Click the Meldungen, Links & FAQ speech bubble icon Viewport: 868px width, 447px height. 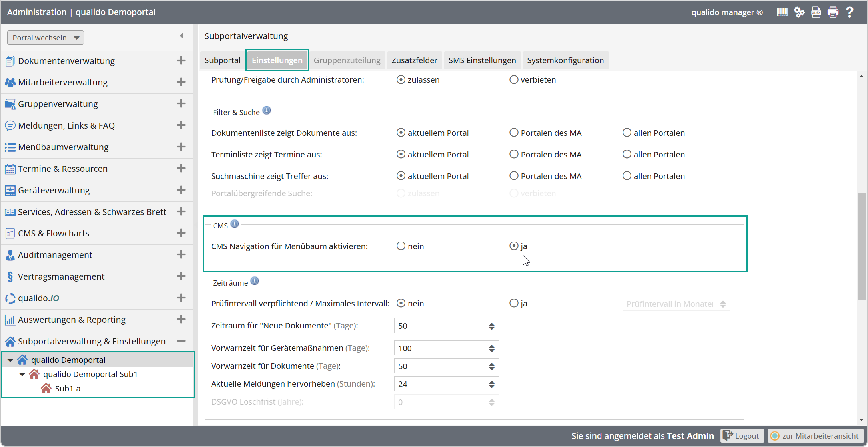10,126
